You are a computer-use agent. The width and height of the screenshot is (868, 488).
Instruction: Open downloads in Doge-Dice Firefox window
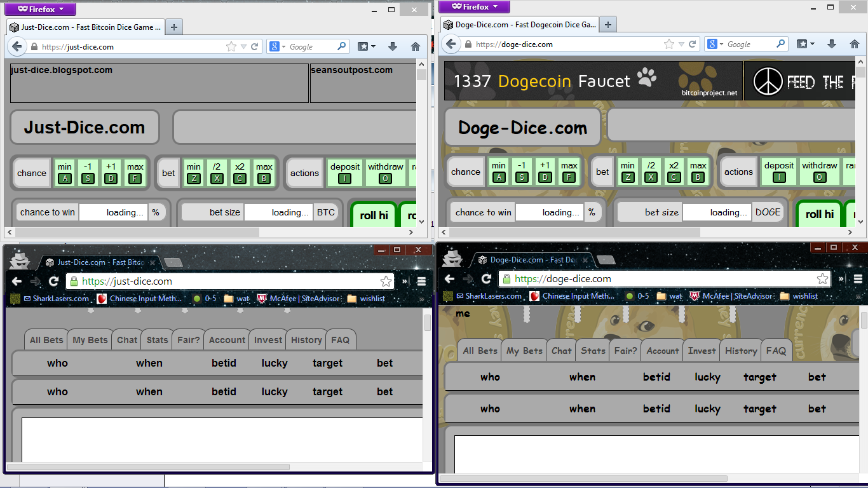[831, 44]
